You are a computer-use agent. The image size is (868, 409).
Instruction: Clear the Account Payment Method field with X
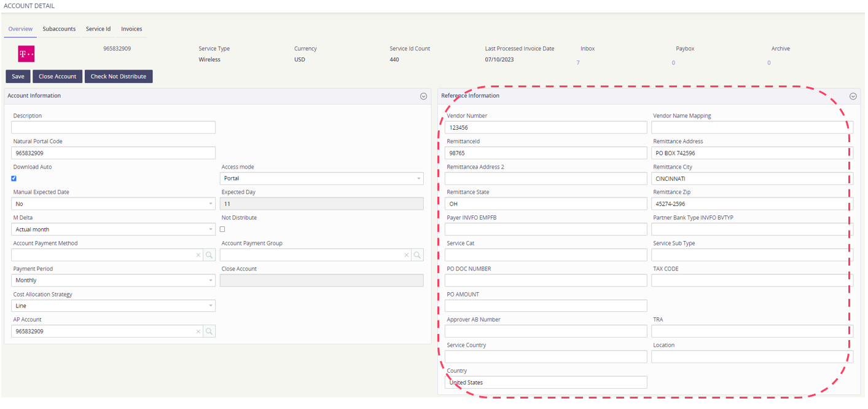click(x=198, y=255)
